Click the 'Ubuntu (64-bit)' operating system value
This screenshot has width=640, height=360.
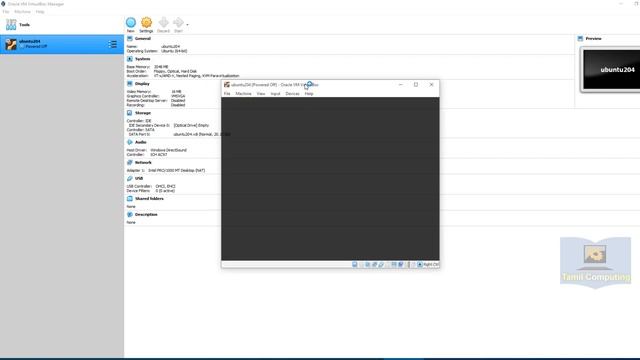[x=174, y=51]
